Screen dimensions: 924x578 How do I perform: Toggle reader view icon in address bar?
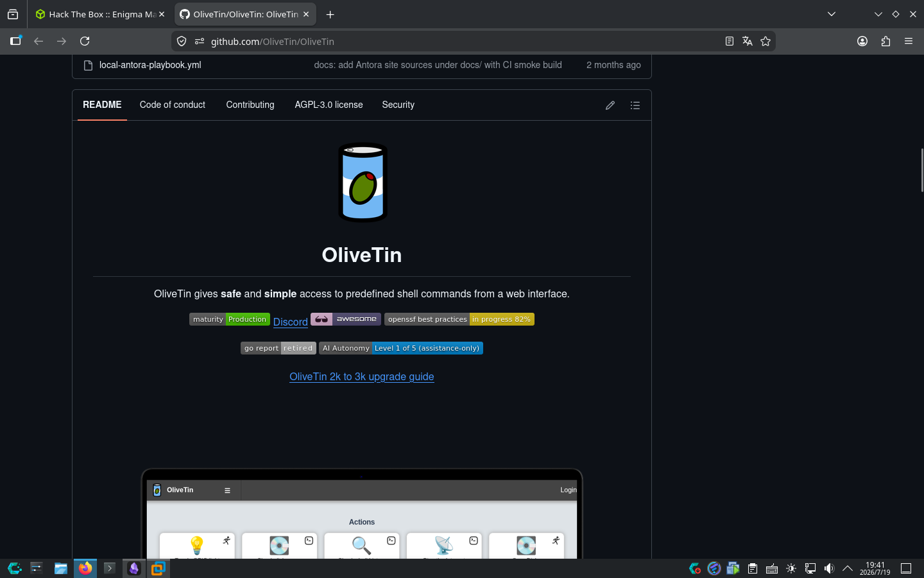pos(730,41)
